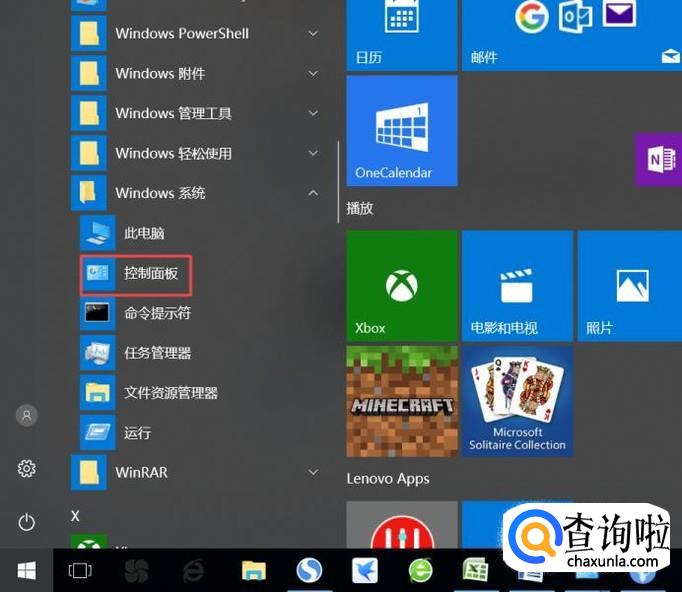Jump to the X letter section header
The height and width of the screenshot is (592, 682).
tap(75, 516)
